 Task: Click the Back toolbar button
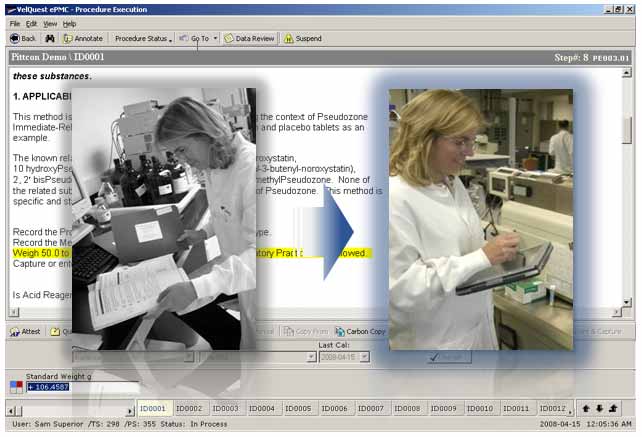tap(23, 38)
